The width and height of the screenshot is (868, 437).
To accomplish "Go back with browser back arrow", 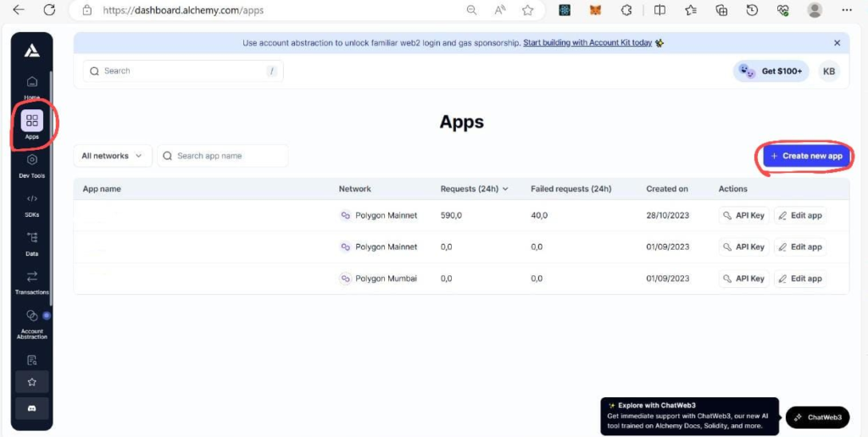I will [19, 10].
